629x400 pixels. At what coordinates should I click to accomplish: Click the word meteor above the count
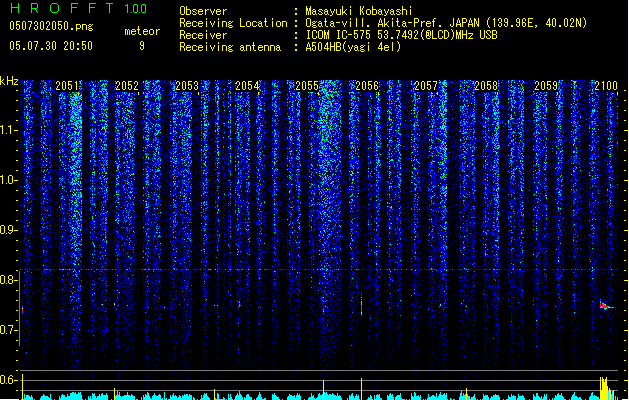pos(142,31)
